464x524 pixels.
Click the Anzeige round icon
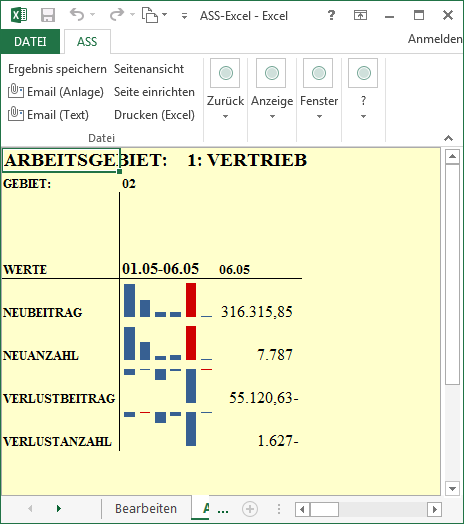pos(271,73)
